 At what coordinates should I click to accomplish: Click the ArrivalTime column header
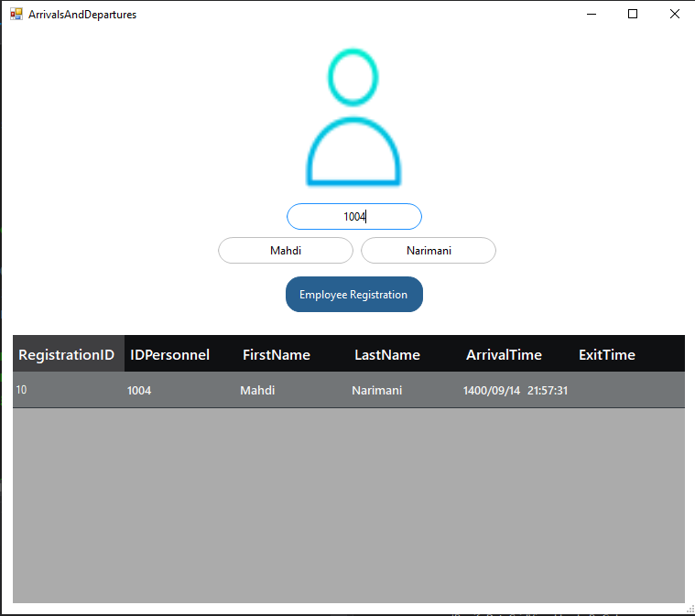pos(516,354)
